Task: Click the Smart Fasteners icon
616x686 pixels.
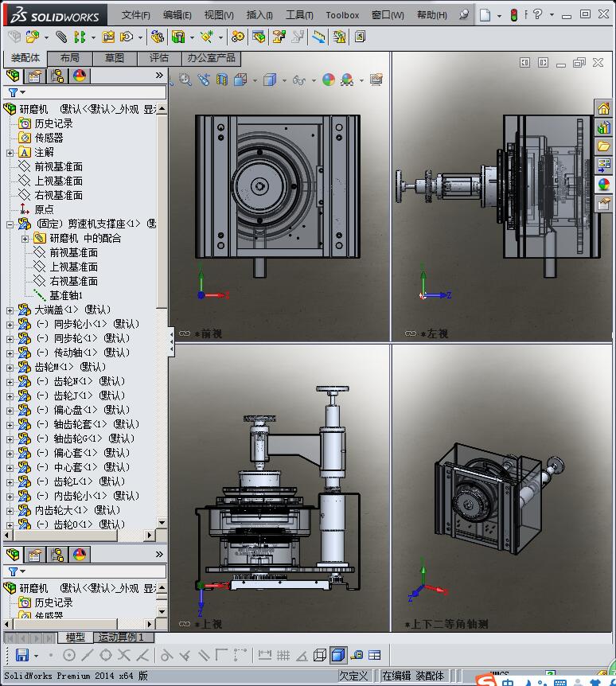Action: pyautogui.click(x=108, y=37)
